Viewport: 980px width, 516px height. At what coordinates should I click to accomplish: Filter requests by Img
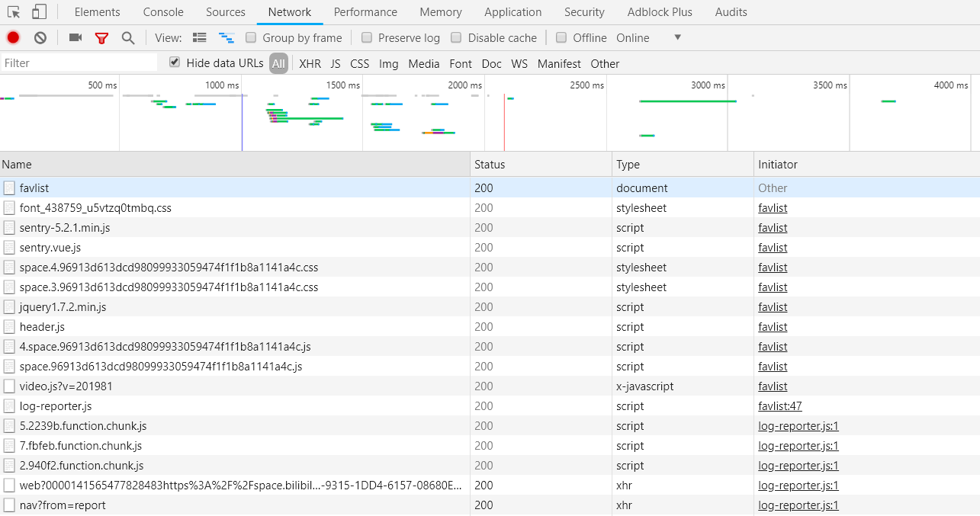(389, 64)
